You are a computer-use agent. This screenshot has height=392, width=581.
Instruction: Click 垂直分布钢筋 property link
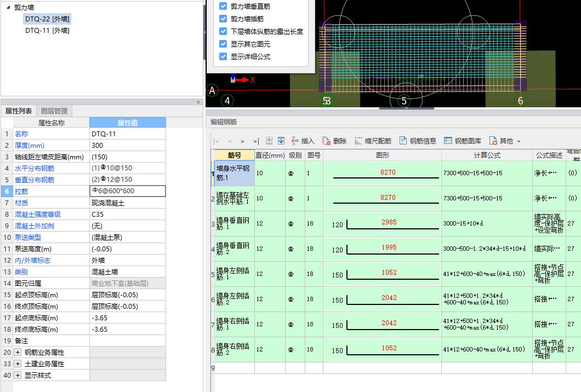click(35, 180)
